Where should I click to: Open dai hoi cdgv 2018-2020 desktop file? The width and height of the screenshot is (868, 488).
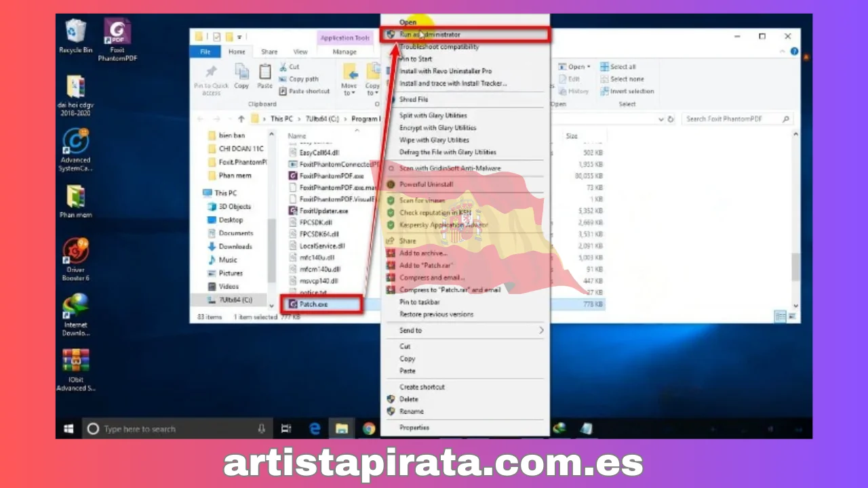(75, 95)
